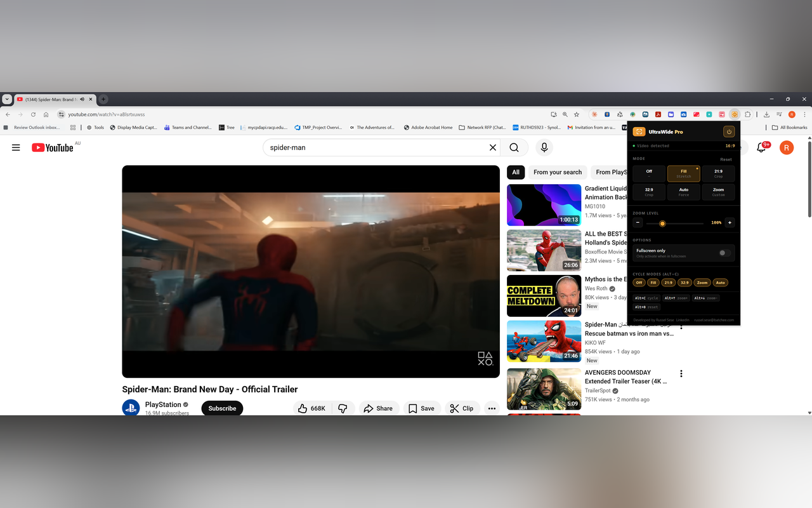812x508 pixels.
Task: Open the PlayStation channel avatar
Action: 131,408
